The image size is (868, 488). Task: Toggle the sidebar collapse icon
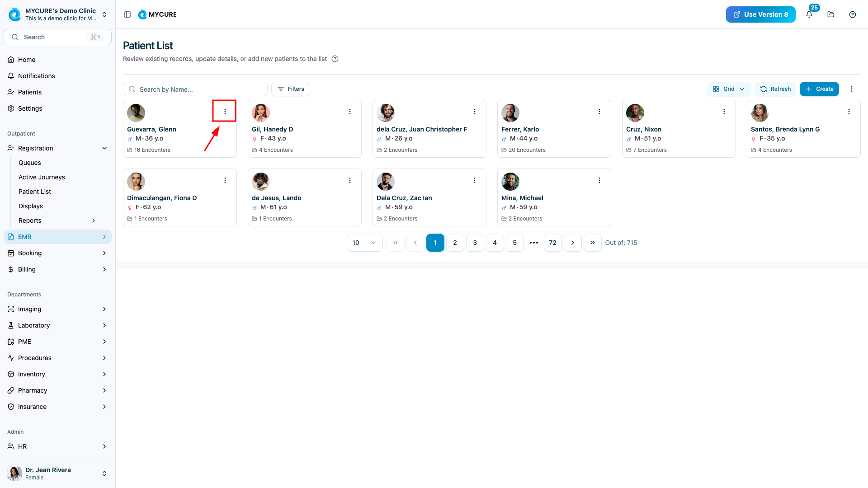coord(127,14)
